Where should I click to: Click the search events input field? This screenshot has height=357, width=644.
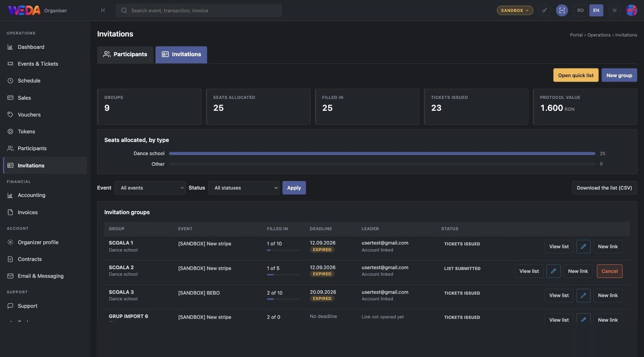pyautogui.click(x=199, y=10)
